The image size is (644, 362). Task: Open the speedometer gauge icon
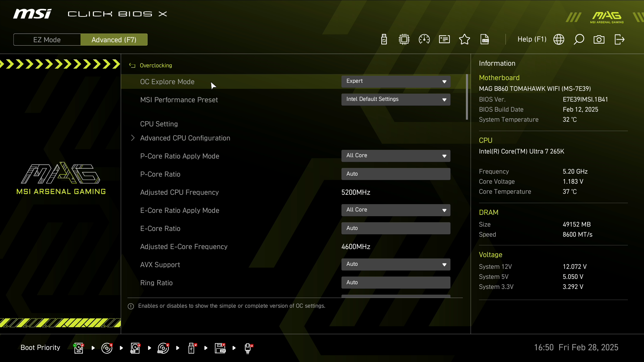[x=424, y=40]
